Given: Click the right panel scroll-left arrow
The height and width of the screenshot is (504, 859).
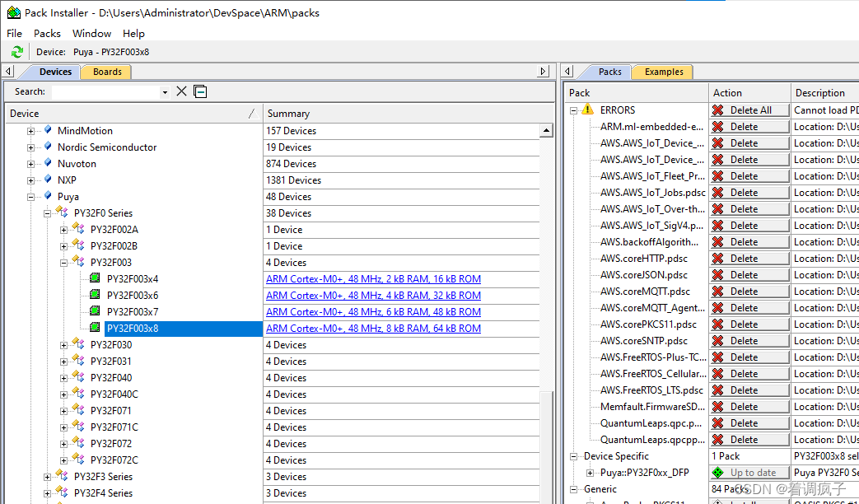Looking at the screenshot, I should [567, 71].
